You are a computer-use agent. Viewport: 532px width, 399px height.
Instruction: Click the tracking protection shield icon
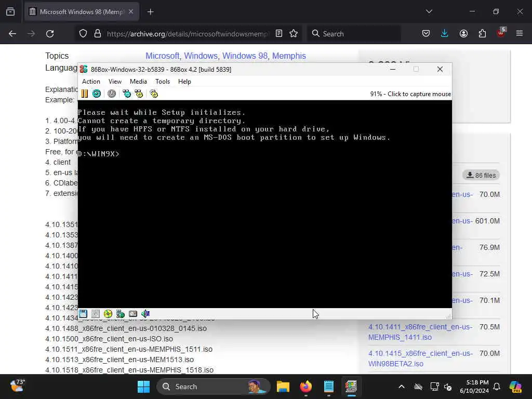click(83, 34)
